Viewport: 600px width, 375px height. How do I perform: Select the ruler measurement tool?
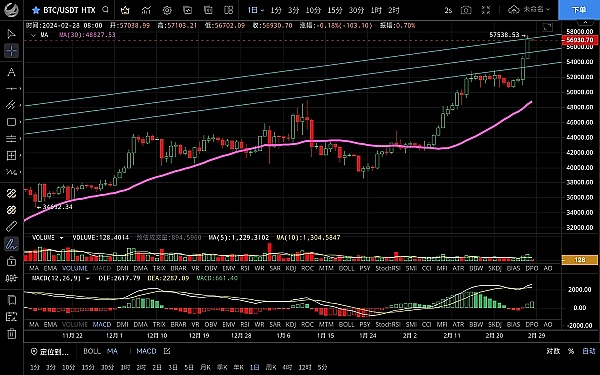[11, 227]
